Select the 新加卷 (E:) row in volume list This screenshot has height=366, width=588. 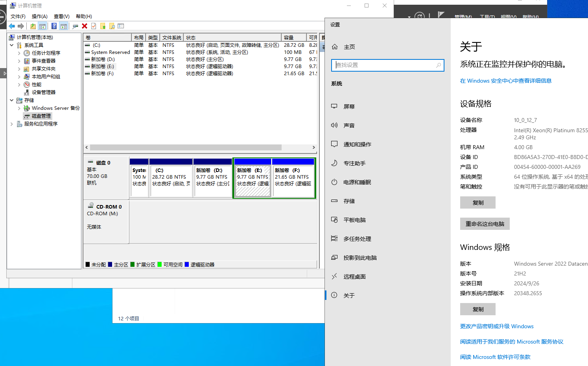coord(201,67)
